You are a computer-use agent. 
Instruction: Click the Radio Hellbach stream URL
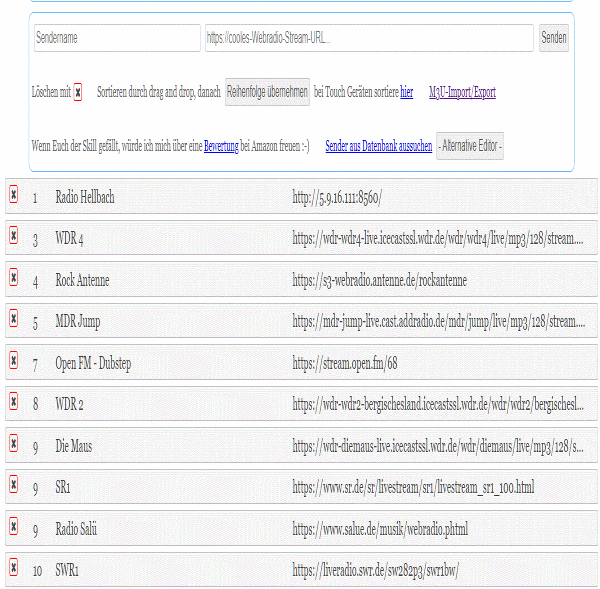[337, 198]
